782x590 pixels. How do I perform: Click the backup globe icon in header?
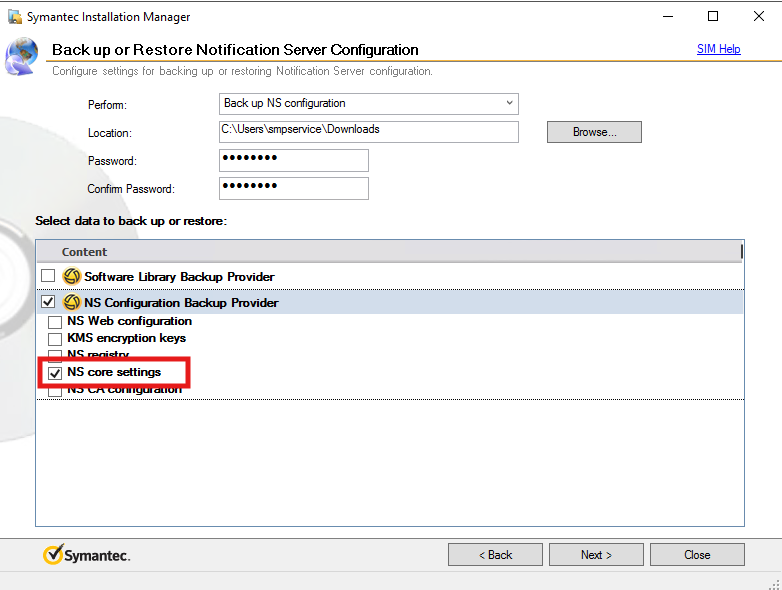[x=23, y=57]
